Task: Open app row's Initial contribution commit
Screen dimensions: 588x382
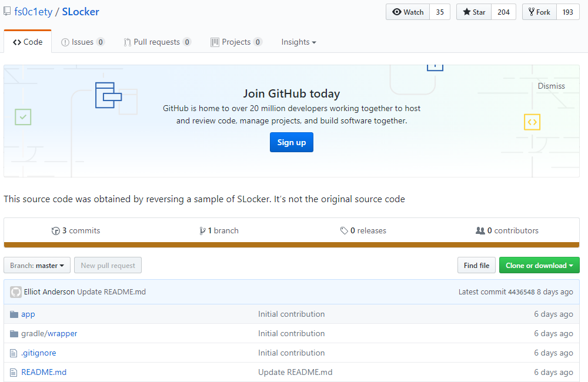Action: coord(292,314)
